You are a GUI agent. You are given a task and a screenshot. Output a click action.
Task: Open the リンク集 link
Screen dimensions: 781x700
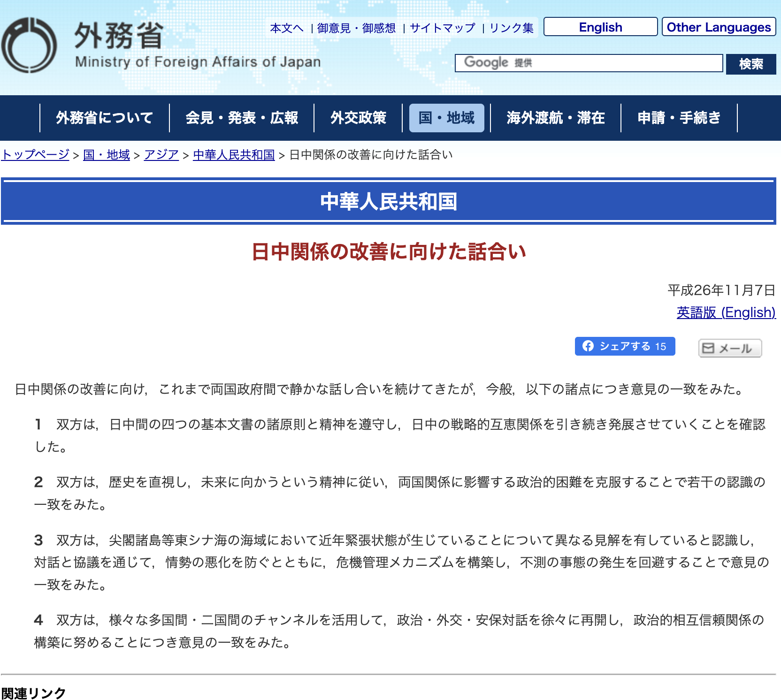(x=512, y=28)
